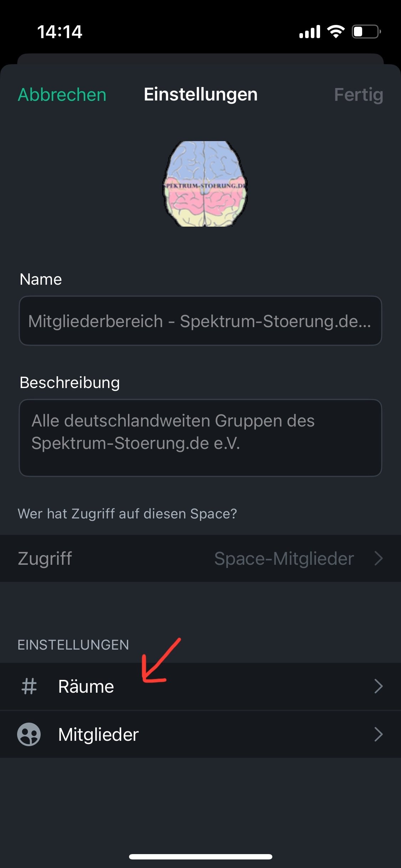Expand the Zugriff row chevron
The height and width of the screenshot is (868, 401).
point(379,558)
